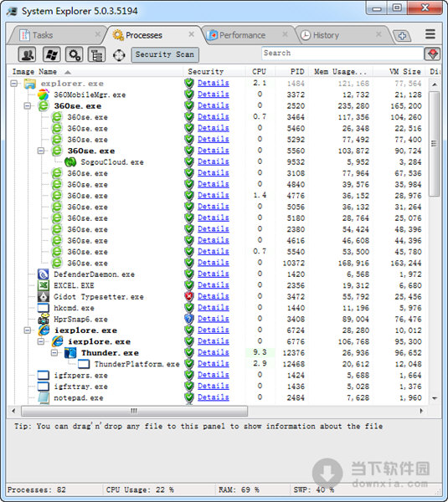Open Details link for SogouCloud.exe
The width and height of the screenshot is (448, 502).
click(x=213, y=161)
